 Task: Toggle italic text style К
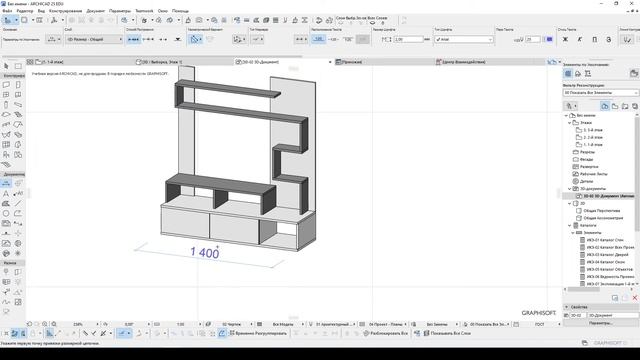[x=580, y=40]
